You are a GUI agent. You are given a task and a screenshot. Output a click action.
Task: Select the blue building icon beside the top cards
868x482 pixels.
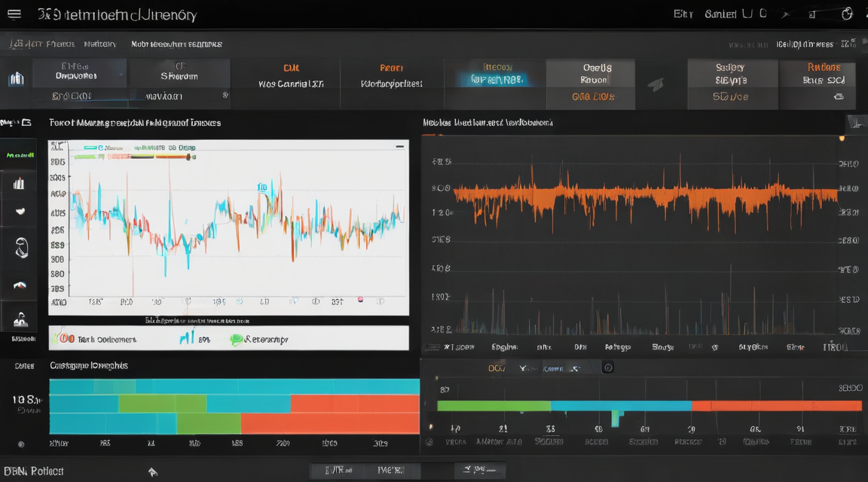click(x=16, y=78)
